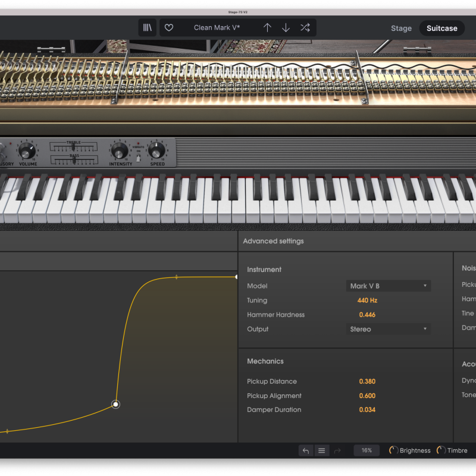Adjust the Timbre macro knob
Screen dimensions: 476x476
tap(441, 450)
